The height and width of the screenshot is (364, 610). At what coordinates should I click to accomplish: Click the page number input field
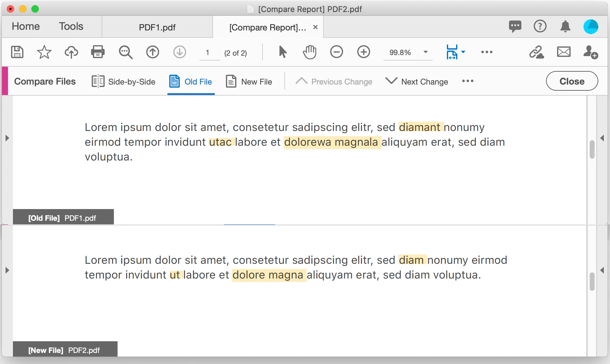tap(209, 53)
